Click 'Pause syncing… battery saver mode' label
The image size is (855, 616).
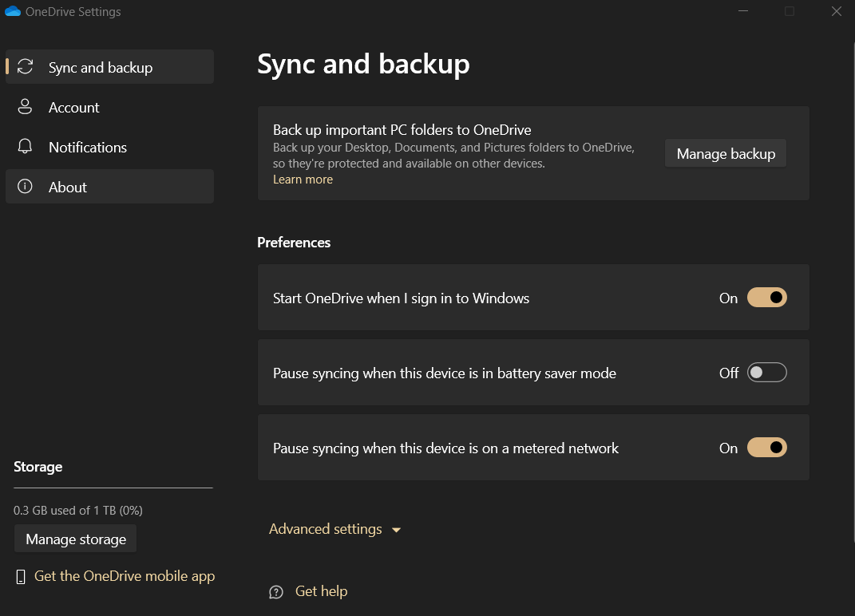(445, 373)
